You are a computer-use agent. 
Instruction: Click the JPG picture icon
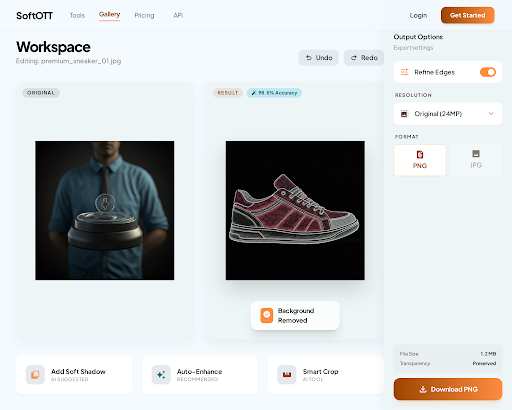pyautogui.click(x=476, y=154)
